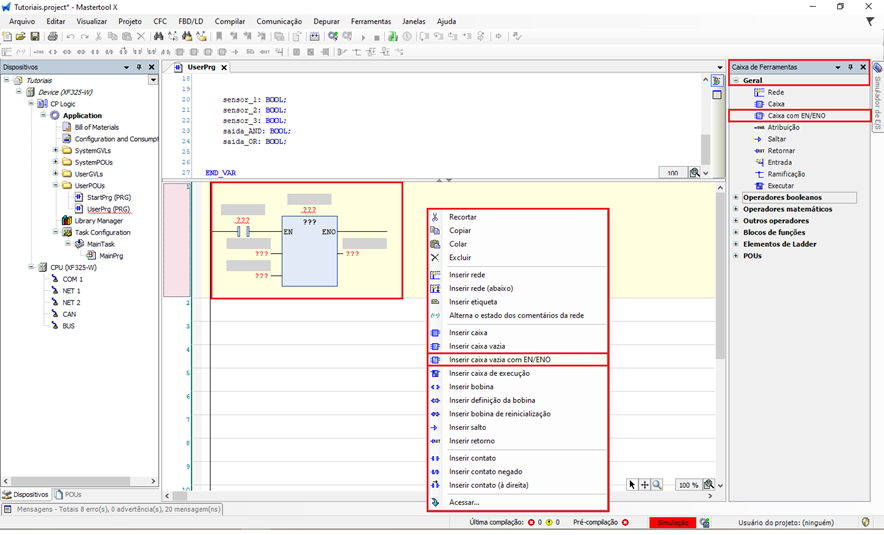Pin the Dispositivos panel

click(139, 67)
